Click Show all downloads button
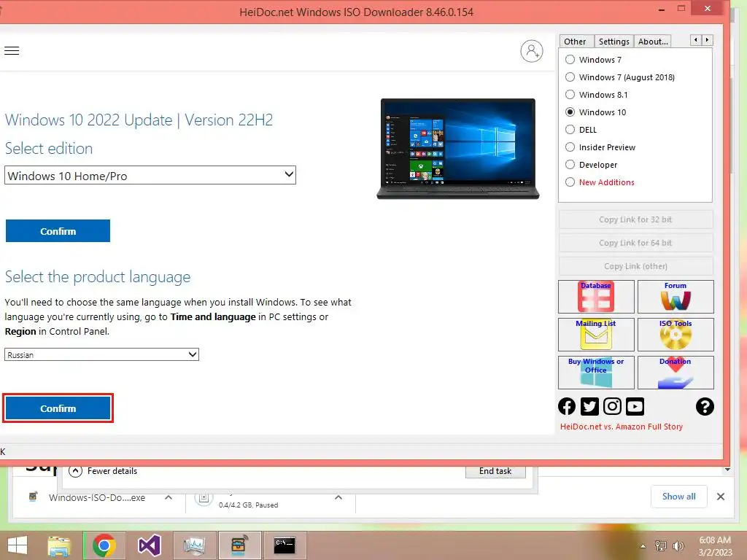 point(679,497)
